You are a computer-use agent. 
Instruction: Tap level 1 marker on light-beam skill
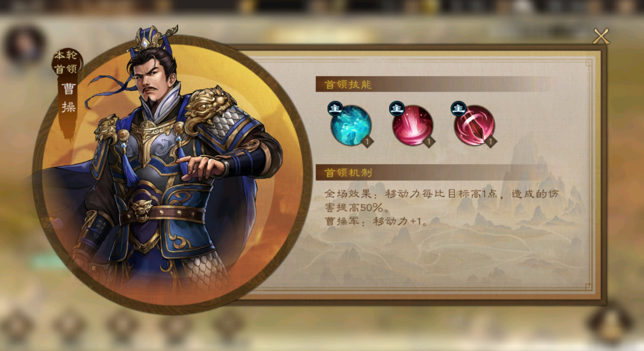(429, 142)
